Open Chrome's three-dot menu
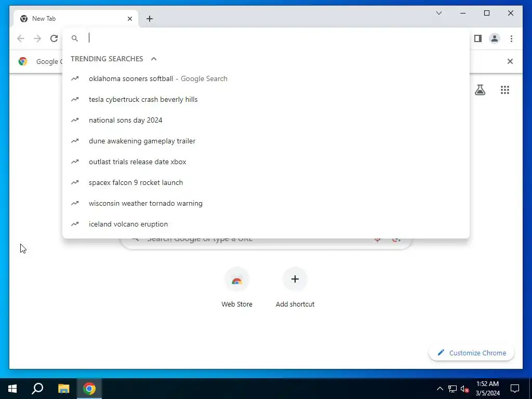The height and width of the screenshot is (399, 532). point(511,38)
